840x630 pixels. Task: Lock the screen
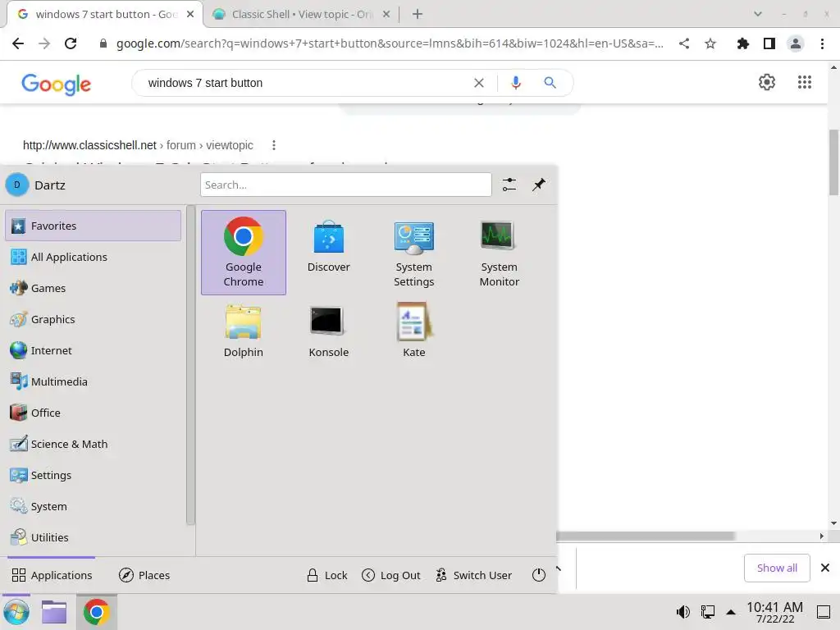(326, 575)
